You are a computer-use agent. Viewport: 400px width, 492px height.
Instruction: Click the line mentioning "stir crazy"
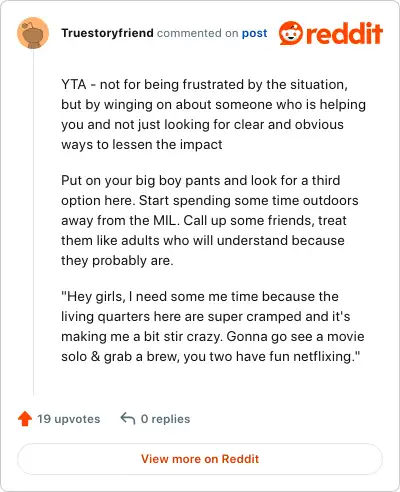tap(213, 336)
